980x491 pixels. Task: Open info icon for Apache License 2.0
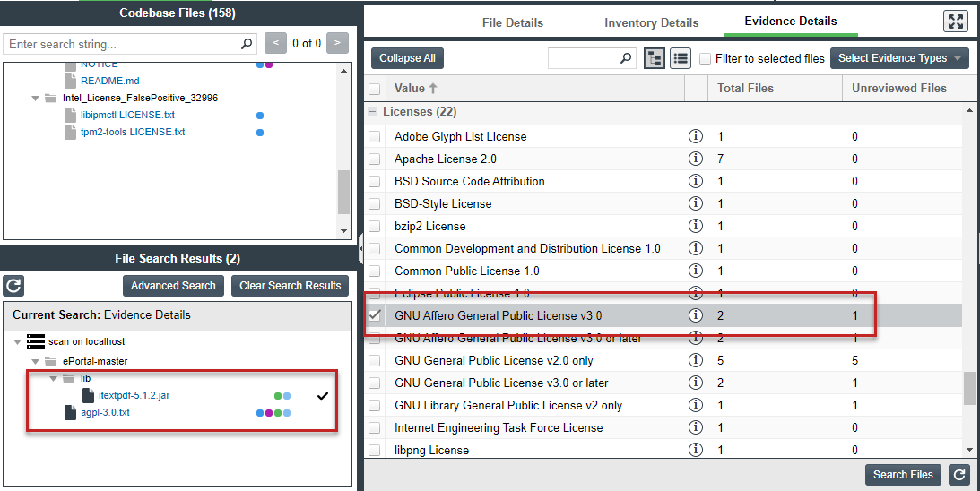(x=695, y=159)
